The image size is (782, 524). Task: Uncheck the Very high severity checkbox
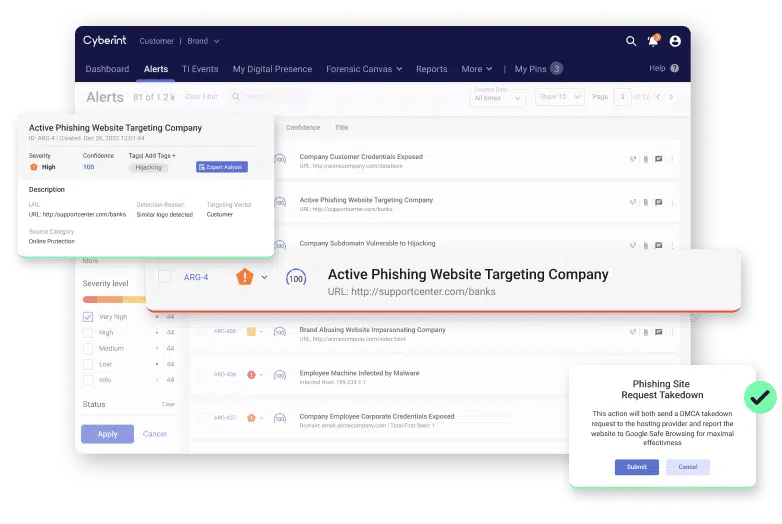88,317
